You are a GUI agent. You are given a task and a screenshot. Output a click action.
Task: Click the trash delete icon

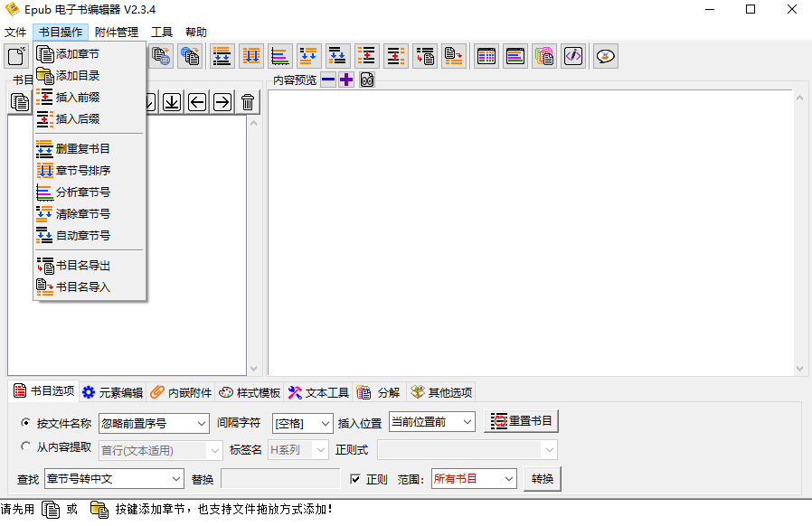(x=248, y=102)
